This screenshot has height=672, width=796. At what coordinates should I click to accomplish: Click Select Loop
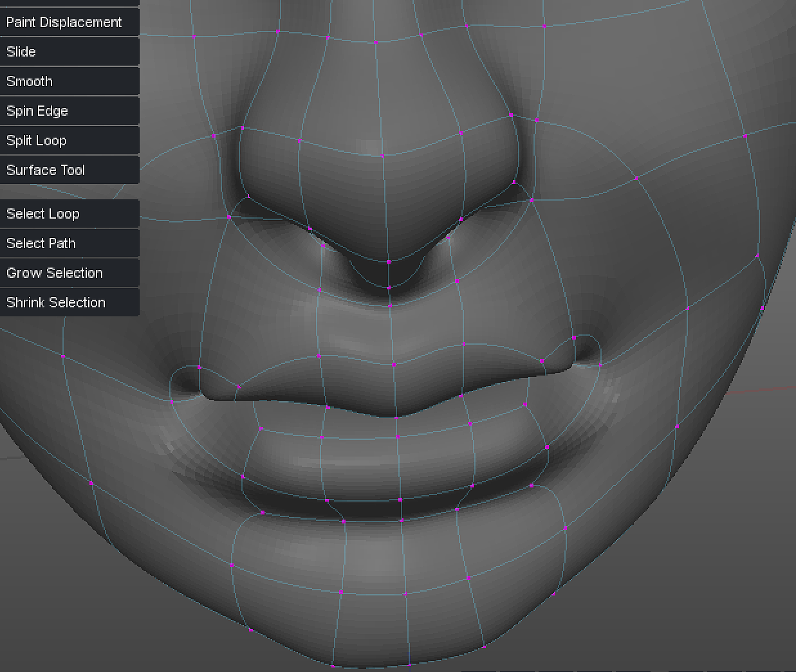click(69, 213)
